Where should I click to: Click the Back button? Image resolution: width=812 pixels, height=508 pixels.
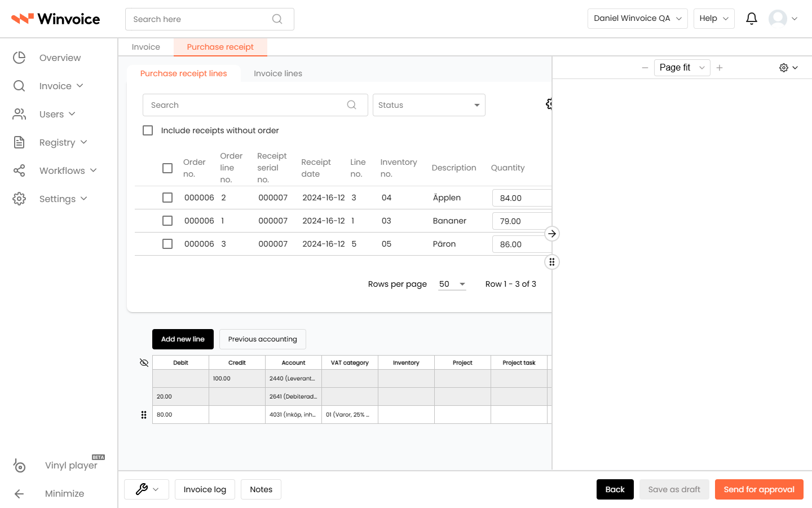pos(615,489)
